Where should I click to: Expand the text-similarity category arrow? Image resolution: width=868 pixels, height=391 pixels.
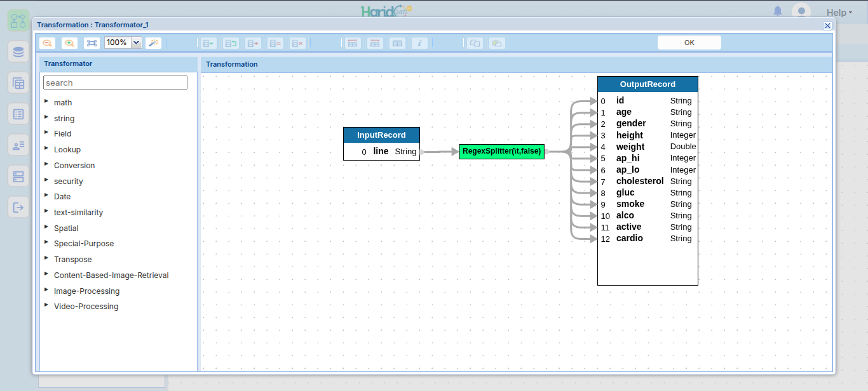[46, 211]
